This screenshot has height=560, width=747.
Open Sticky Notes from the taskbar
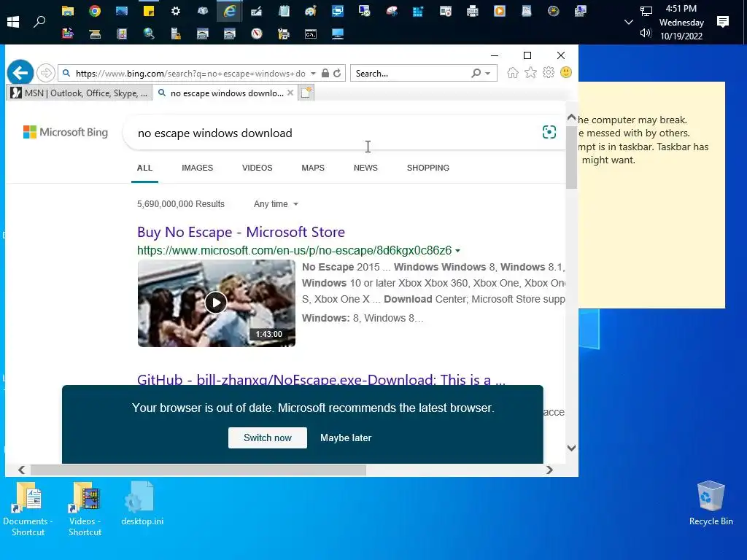(149, 11)
